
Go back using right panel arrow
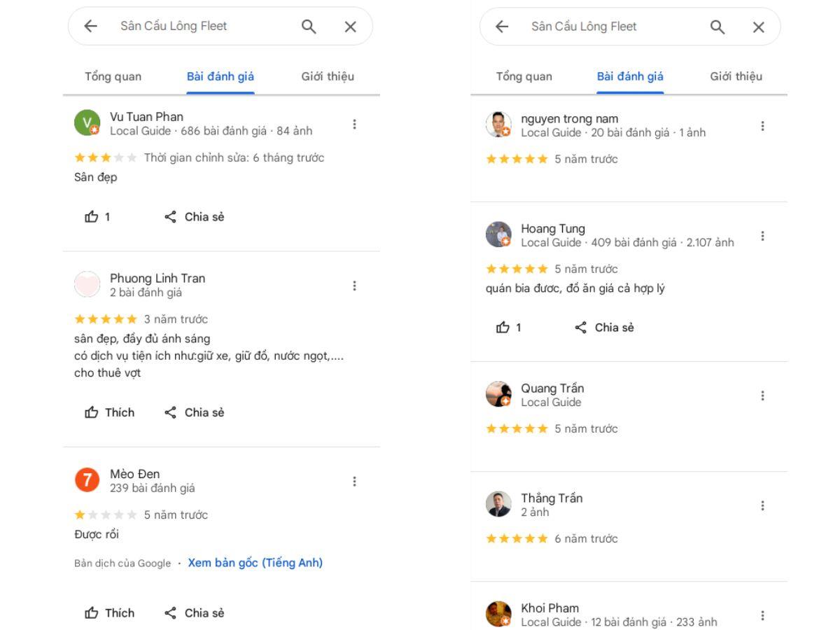pos(502,27)
